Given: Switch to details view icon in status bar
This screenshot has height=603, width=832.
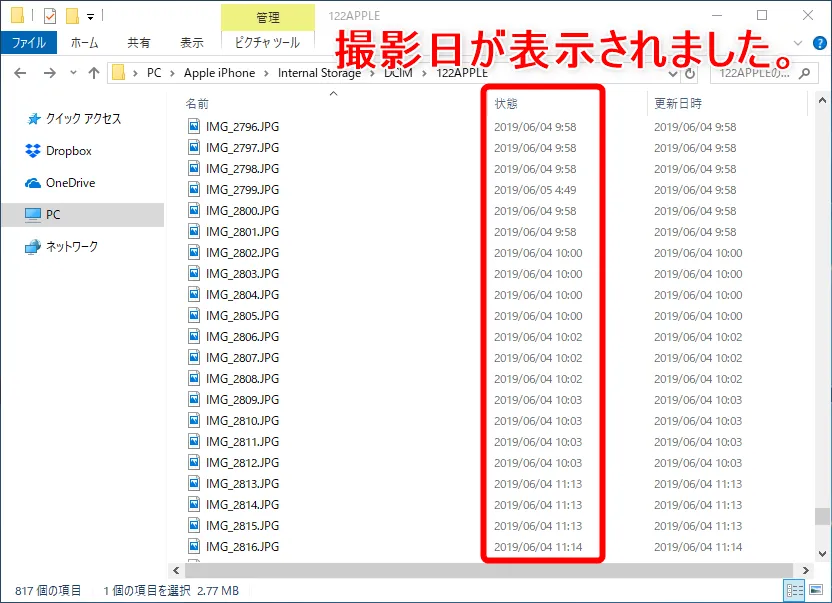Looking at the screenshot, I should click(x=794, y=590).
